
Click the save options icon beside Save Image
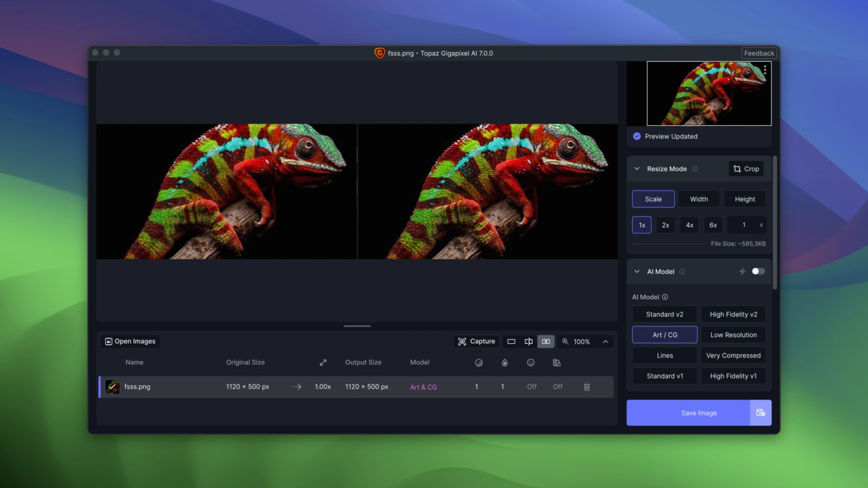coord(761,413)
